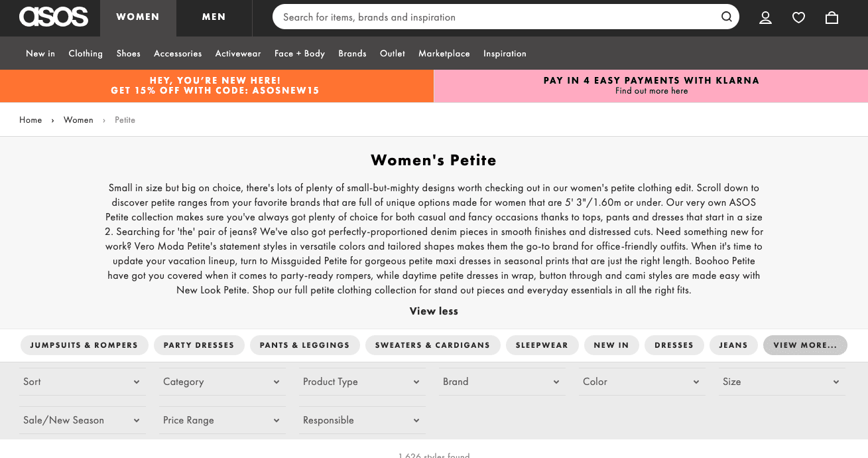Open the New in menu

tap(40, 54)
